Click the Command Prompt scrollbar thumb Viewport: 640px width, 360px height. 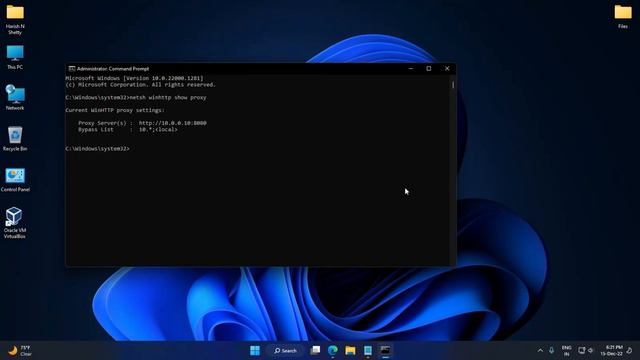pyautogui.click(x=453, y=85)
